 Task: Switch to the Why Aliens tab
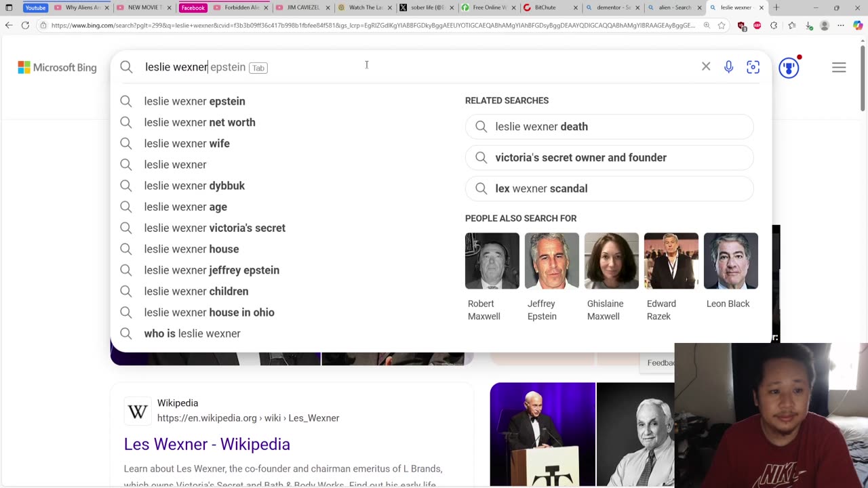point(81,7)
